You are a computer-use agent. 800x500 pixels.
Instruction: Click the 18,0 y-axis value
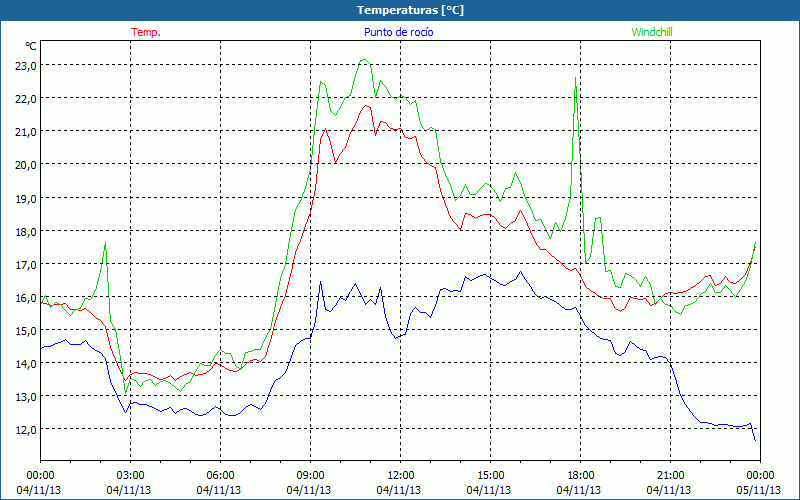tap(26, 232)
